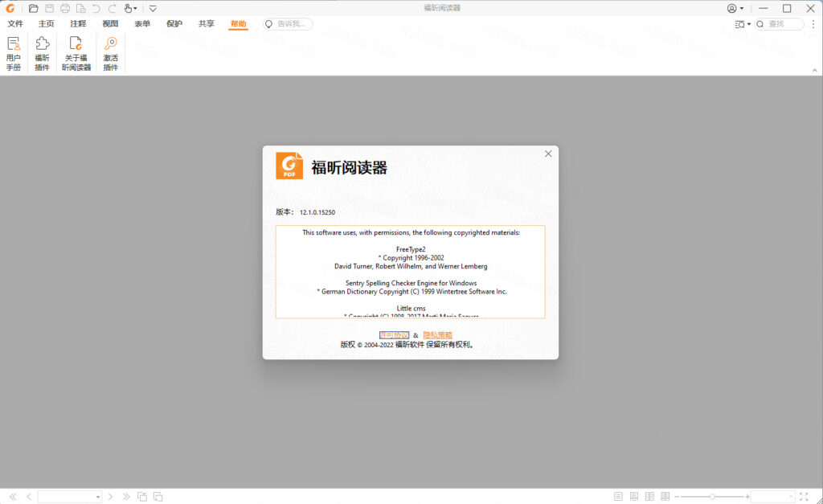Select continuous page view mode
The image size is (823, 504).
tap(634, 497)
